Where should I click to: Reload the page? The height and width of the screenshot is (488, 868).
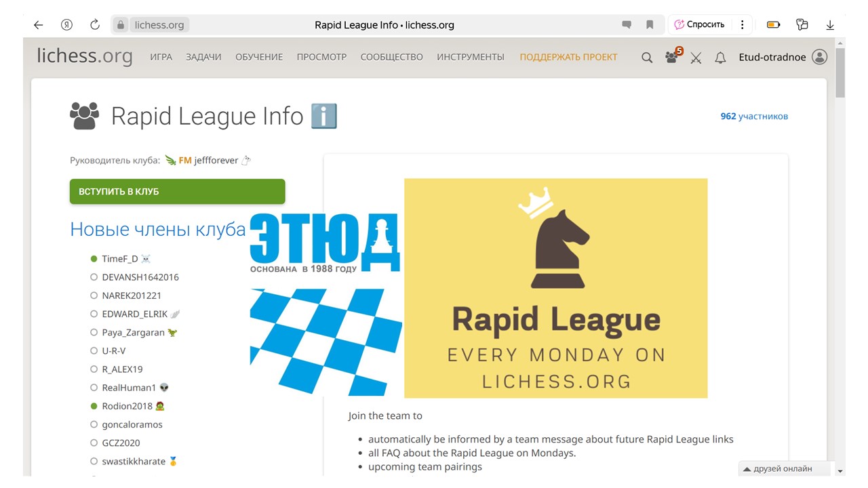click(95, 25)
